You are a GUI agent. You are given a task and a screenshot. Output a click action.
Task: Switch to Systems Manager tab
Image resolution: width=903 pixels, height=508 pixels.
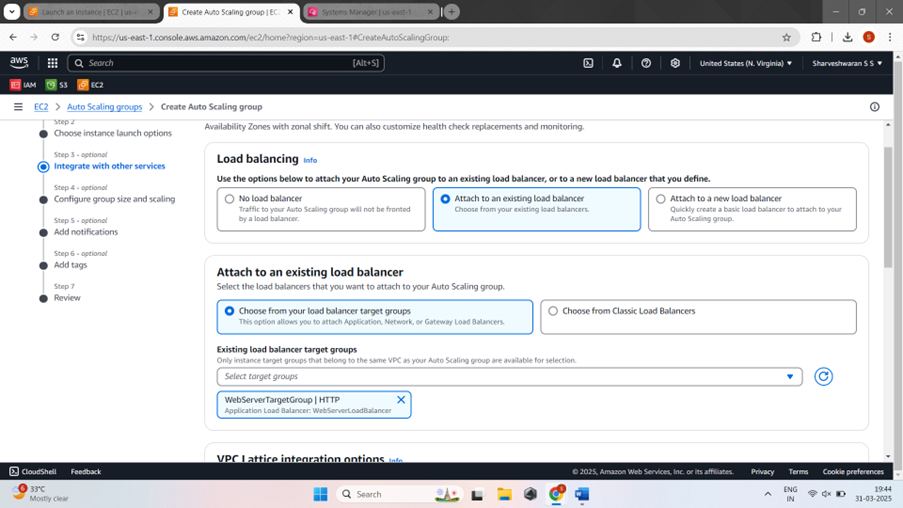click(x=371, y=12)
